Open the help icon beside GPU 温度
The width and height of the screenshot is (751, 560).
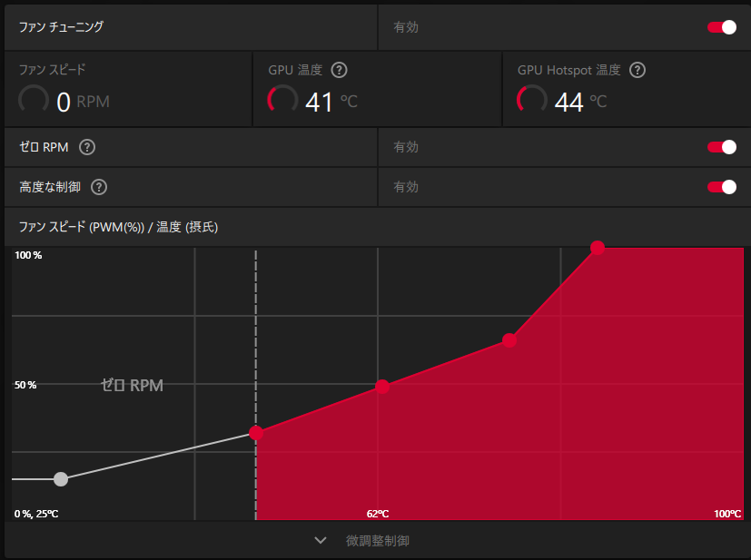click(340, 70)
